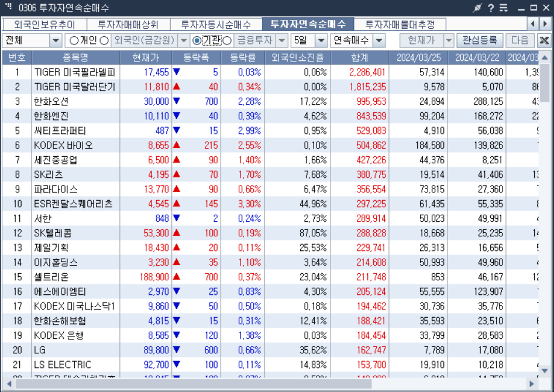Viewport: 554px width, 392px height.
Task: Switch to the 투자자동시순매수 tab
Action: tap(216, 25)
